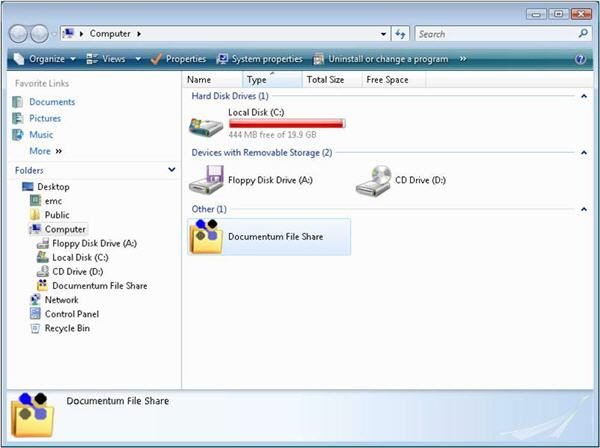
Task: Select Floppy Disk Drive (A:) in tree
Action: (x=94, y=243)
